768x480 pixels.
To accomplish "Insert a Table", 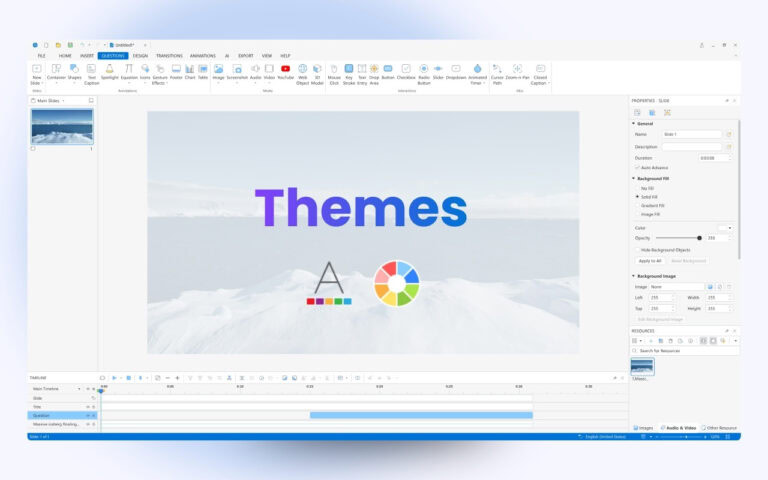I will coord(203,72).
